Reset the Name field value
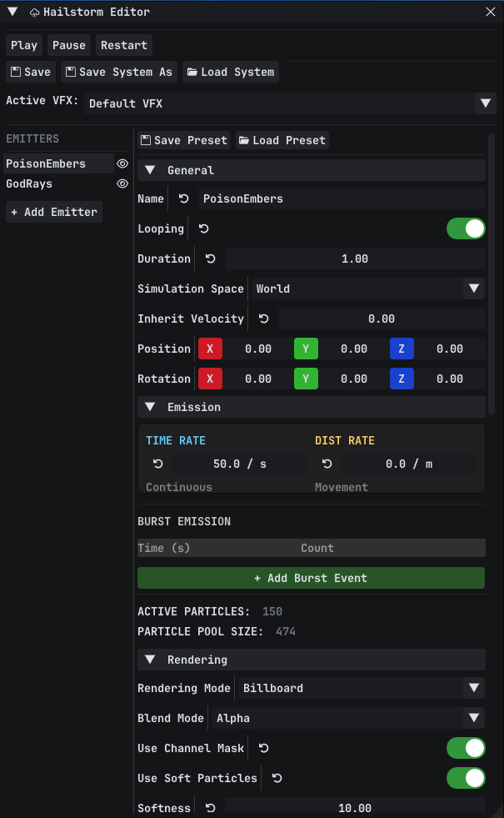The width and height of the screenshot is (504, 818). point(183,198)
